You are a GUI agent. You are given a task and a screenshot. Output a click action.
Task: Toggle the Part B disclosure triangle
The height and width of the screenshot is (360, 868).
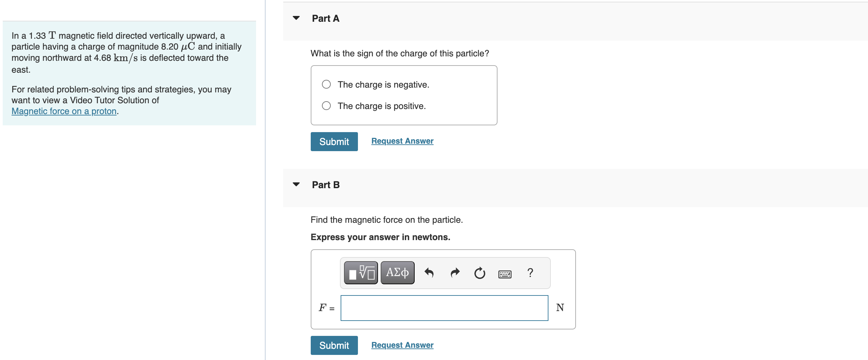[296, 184]
